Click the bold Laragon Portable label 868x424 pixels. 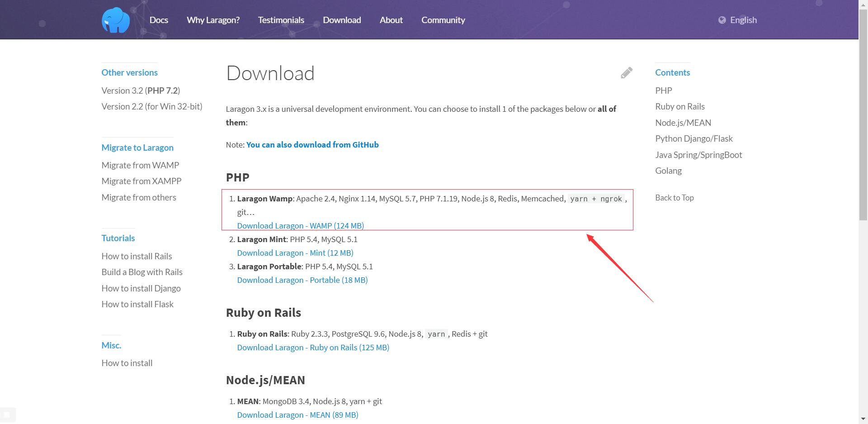tap(269, 267)
